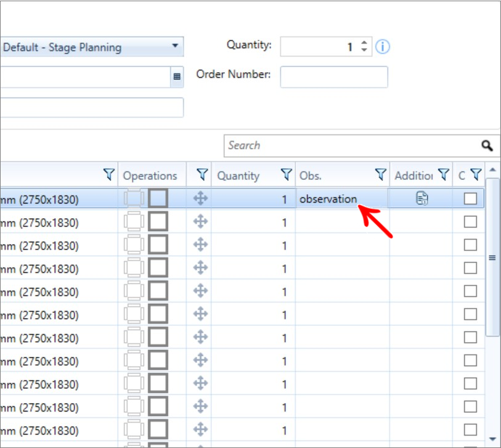Open filter left of Operations header
Screen dimensions: 501x448
point(109,174)
